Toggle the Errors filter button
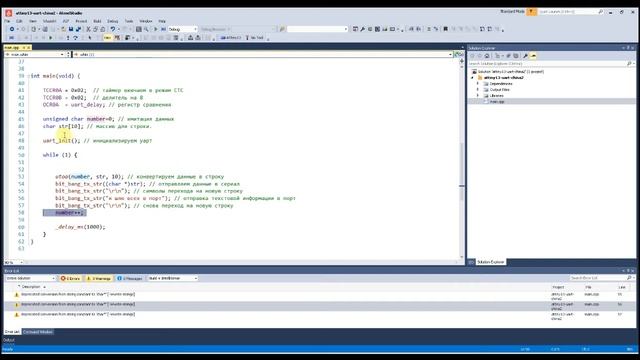The image size is (640, 360). coord(70,278)
